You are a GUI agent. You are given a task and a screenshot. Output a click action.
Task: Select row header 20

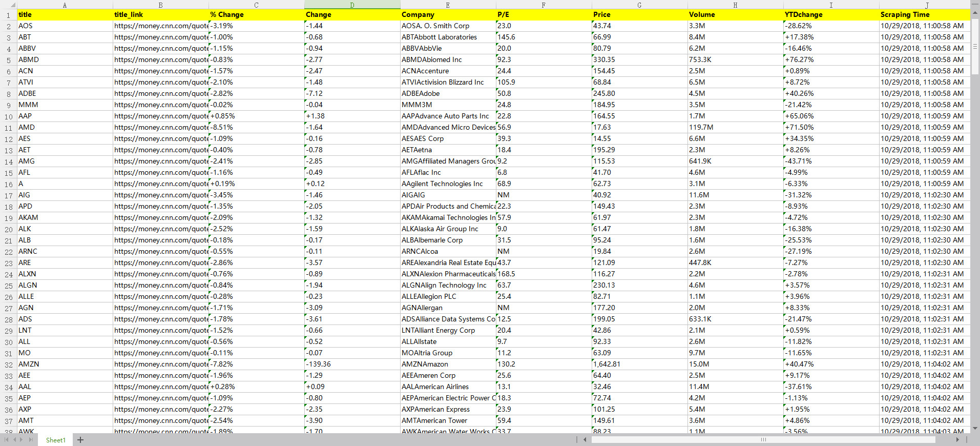(8, 229)
